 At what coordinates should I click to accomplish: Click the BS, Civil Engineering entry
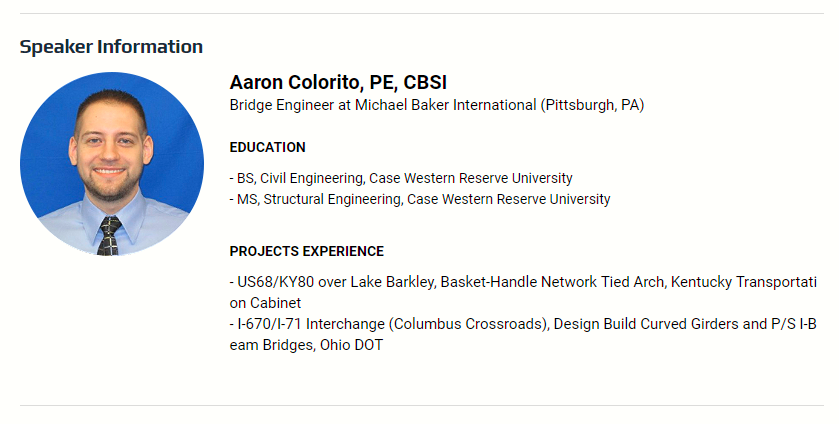tap(401, 178)
